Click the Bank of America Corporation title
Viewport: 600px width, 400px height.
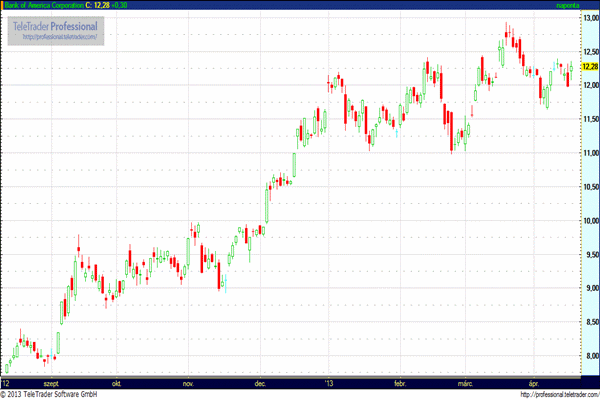click(42, 6)
